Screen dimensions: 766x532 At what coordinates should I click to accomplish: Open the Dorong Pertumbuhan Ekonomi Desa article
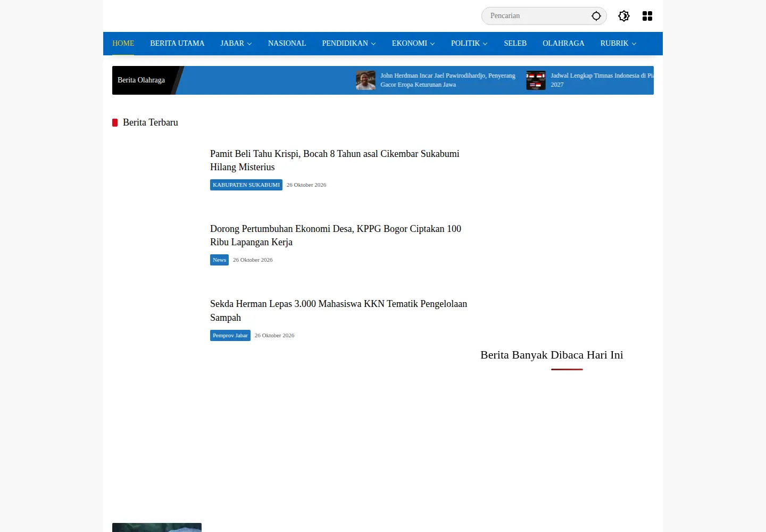336,235
